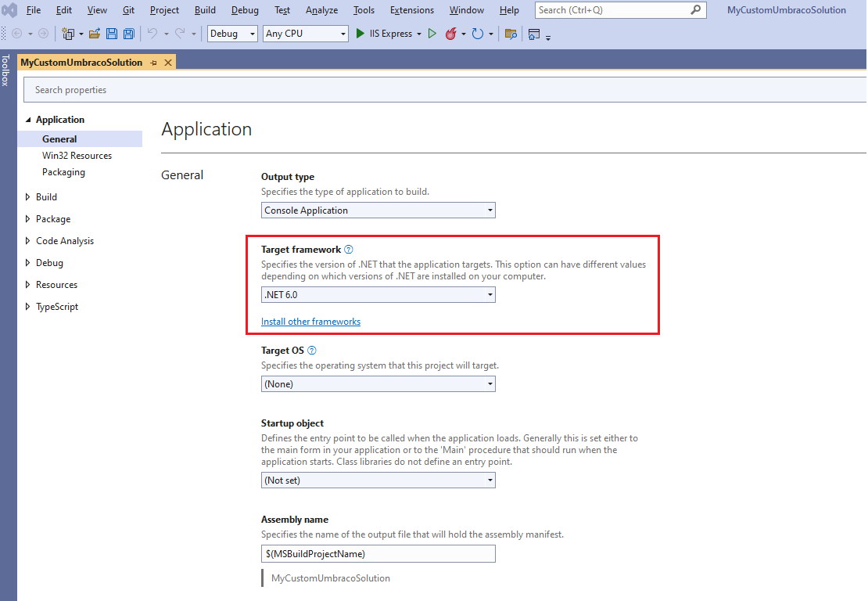This screenshot has width=868, height=601.
Task: Start debugging with the green IIS Express play icon
Action: (x=360, y=34)
